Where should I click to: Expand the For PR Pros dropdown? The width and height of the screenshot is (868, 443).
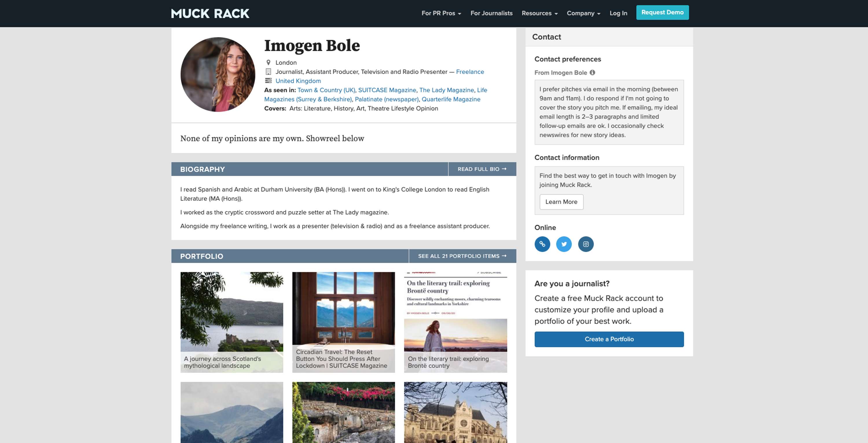(x=441, y=13)
